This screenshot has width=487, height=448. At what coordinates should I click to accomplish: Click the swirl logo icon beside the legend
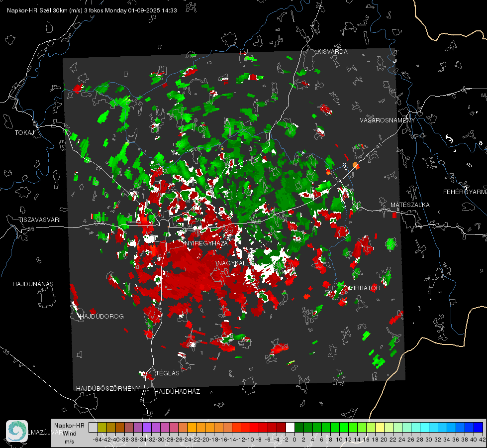[x=17, y=431]
